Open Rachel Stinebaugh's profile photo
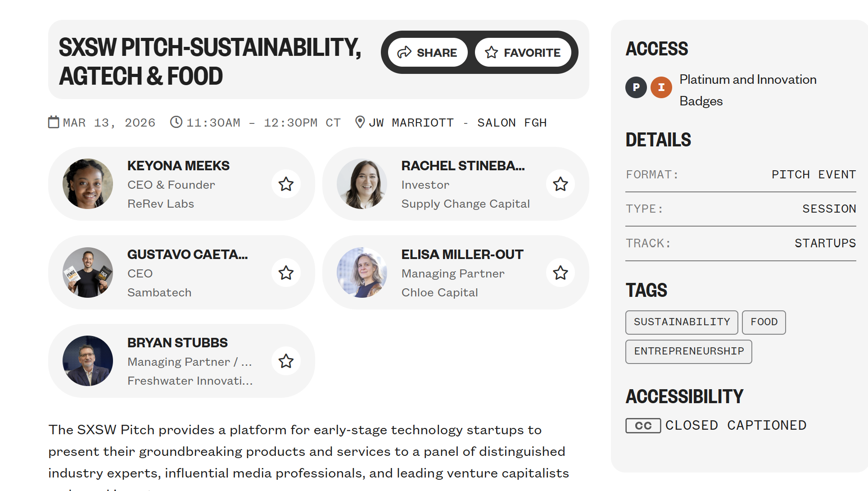This screenshot has height=491, width=868. [x=362, y=184]
